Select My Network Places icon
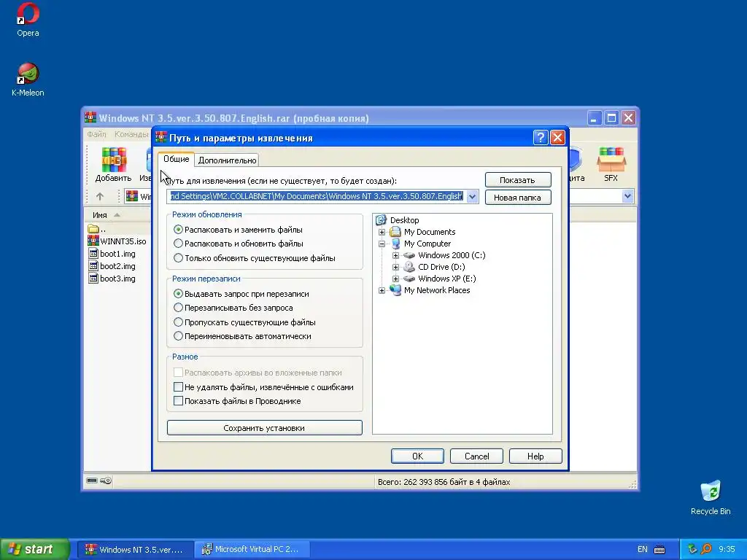747x560 pixels. tap(395, 290)
